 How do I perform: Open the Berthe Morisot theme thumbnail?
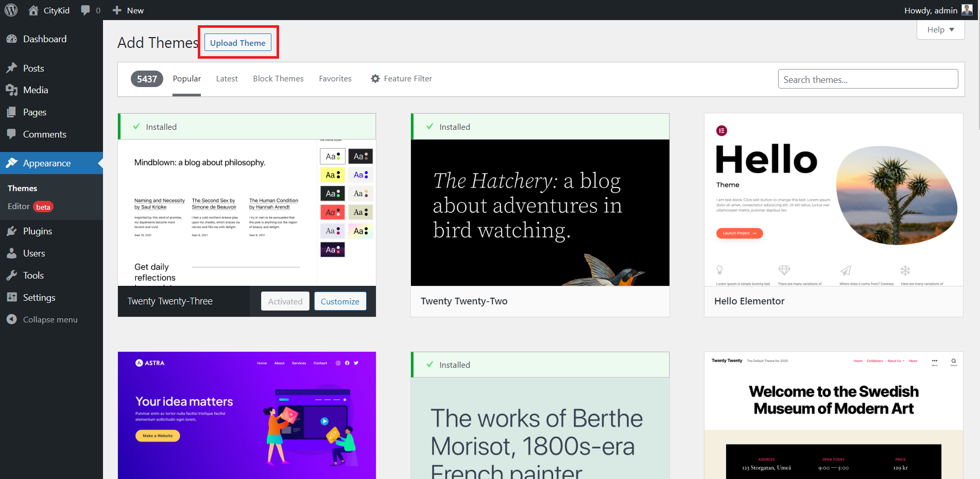point(540,428)
